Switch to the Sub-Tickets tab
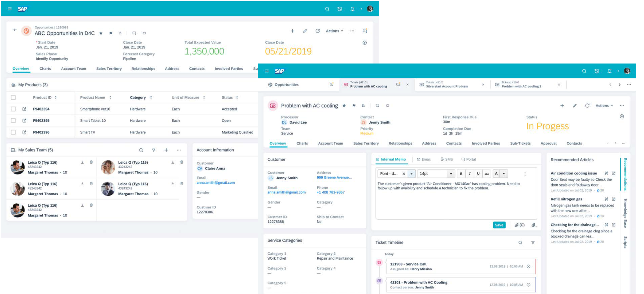The height and width of the screenshot is (294, 644). pos(520,143)
